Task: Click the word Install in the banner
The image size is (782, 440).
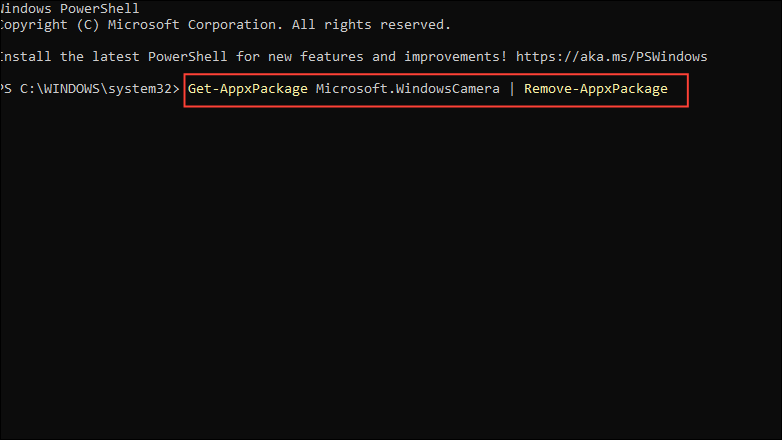Action: (x=25, y=56)
